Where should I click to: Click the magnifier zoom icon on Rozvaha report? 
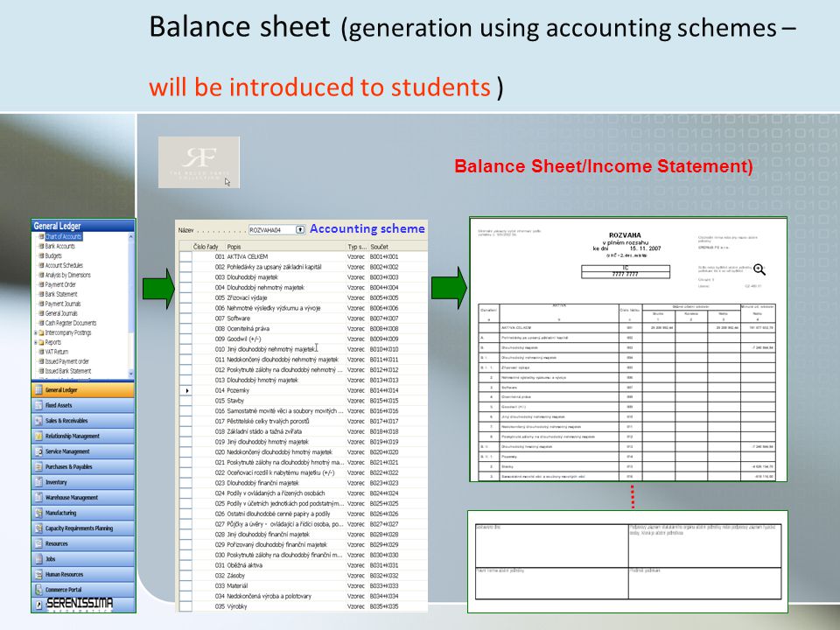click(759, 269)
